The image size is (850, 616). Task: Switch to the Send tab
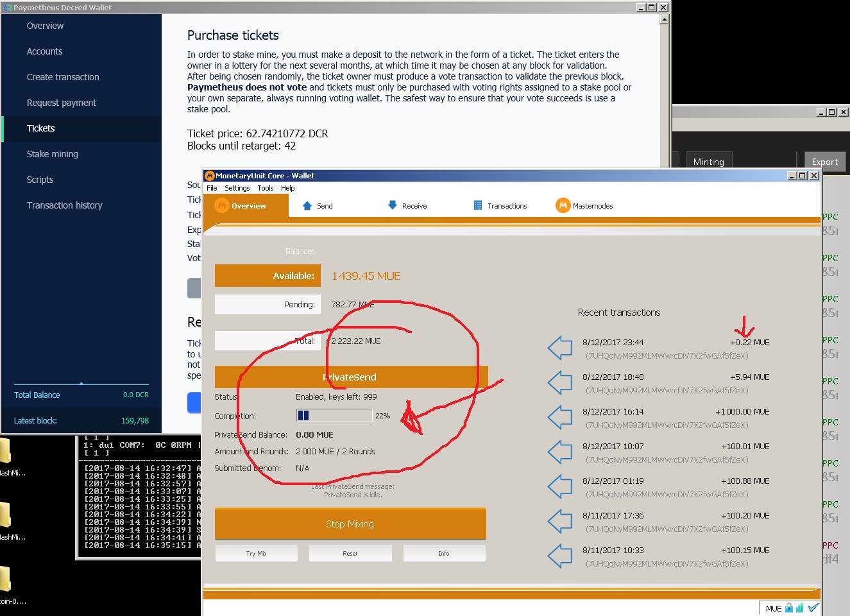(318, 206)
